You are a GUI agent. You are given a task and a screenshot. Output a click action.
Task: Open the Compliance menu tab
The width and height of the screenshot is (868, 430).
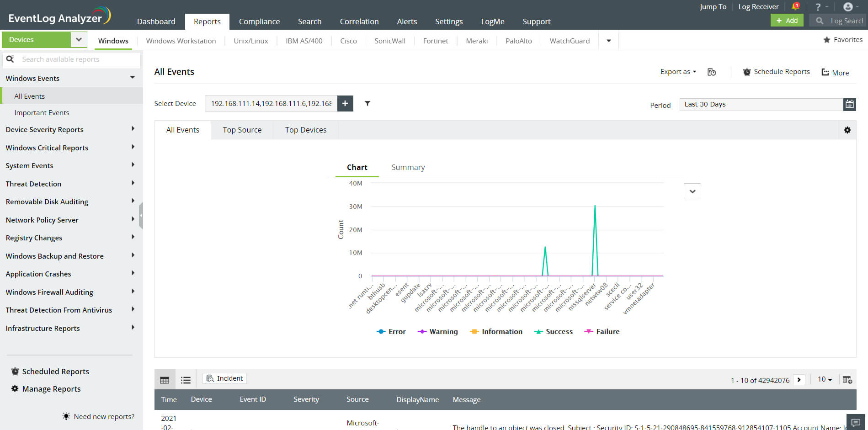point(259,21)
